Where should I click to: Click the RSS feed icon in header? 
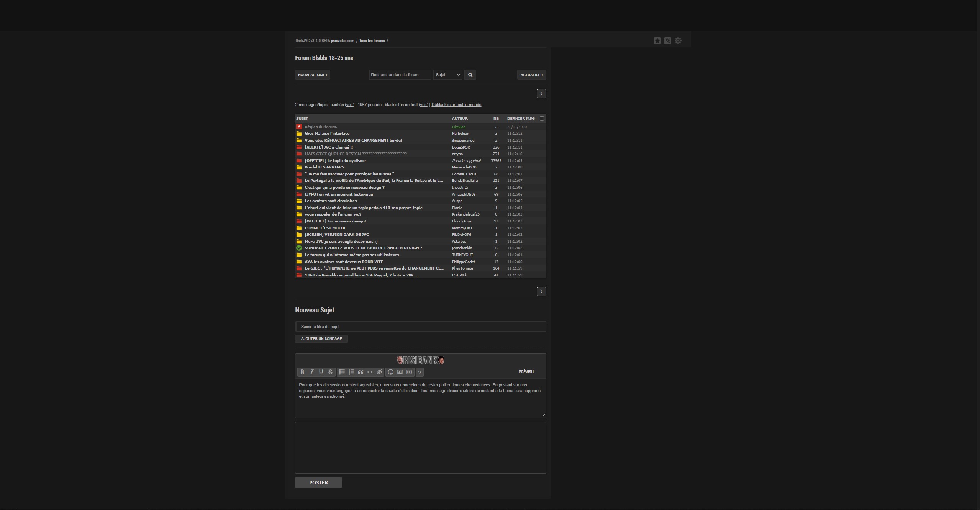click(667, 41)
